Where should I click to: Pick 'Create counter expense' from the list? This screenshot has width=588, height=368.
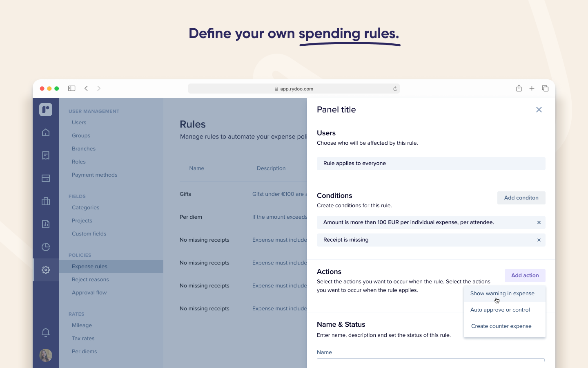tap(501, 326)
